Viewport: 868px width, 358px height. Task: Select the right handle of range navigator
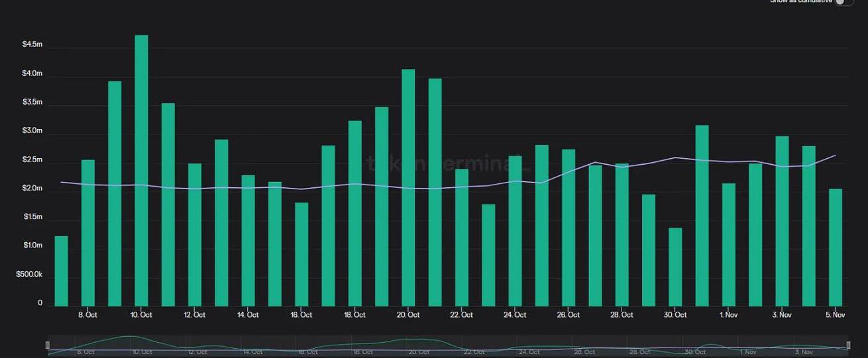click(848, 345)
